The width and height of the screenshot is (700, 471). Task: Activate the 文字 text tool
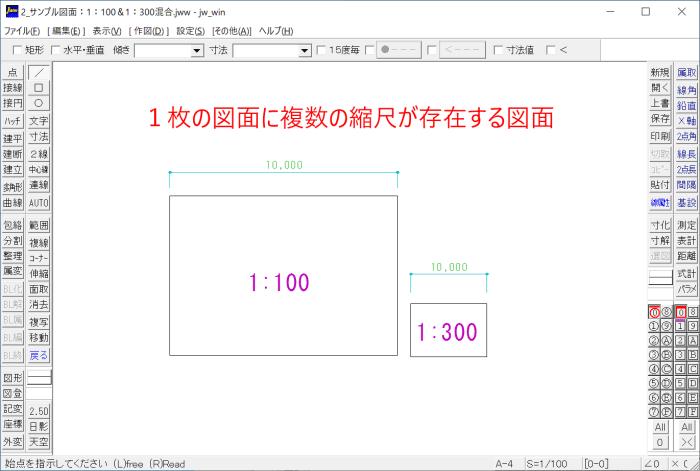tap(39, 121)
